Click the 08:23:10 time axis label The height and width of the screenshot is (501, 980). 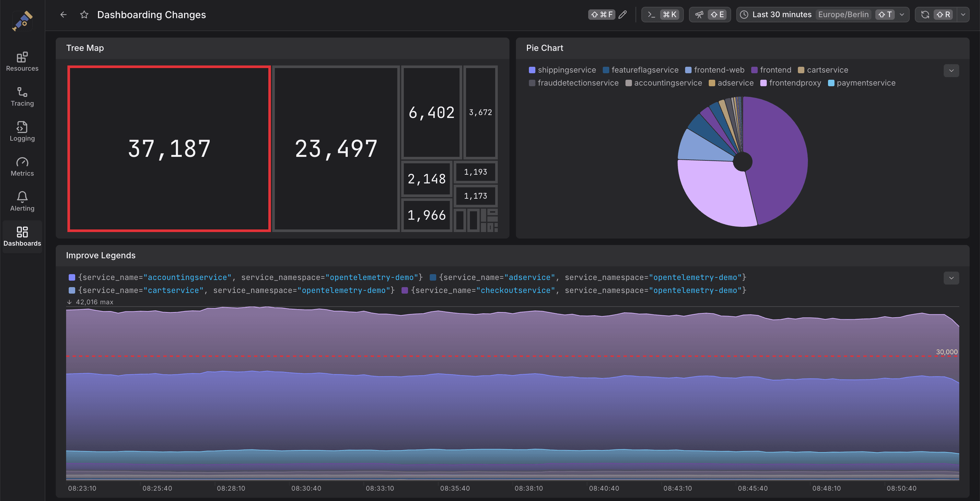[82, 488]
